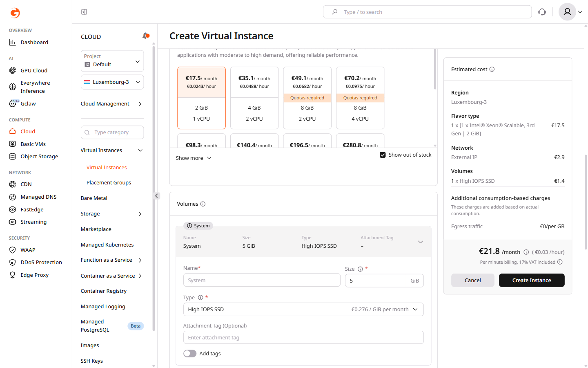This screenshot has width=588, height=368.
Task: Click the Volumes info icon
Action: pos(203,204)
